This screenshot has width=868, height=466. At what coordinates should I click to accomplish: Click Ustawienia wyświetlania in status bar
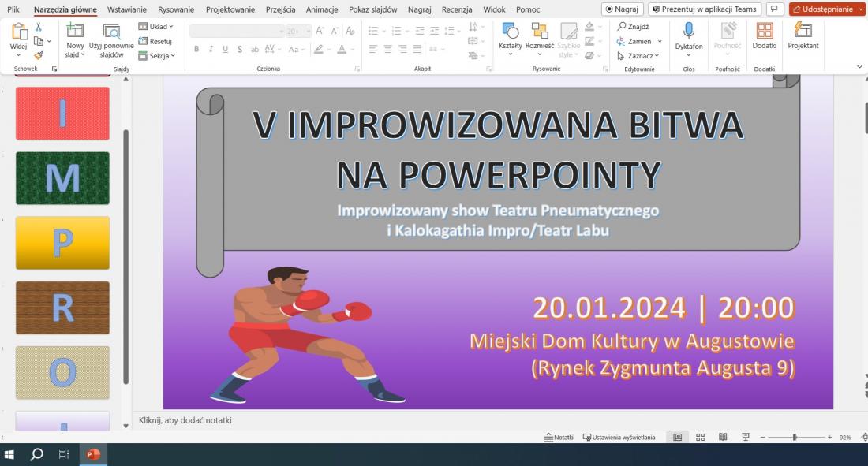(619, 438)
